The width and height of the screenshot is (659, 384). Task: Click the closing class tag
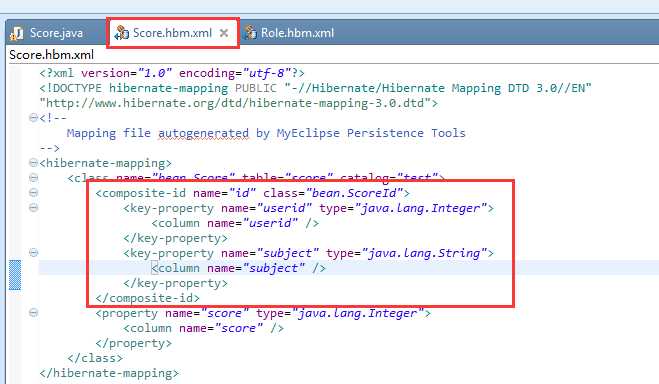pyautogui.click(x=95, y=358)
